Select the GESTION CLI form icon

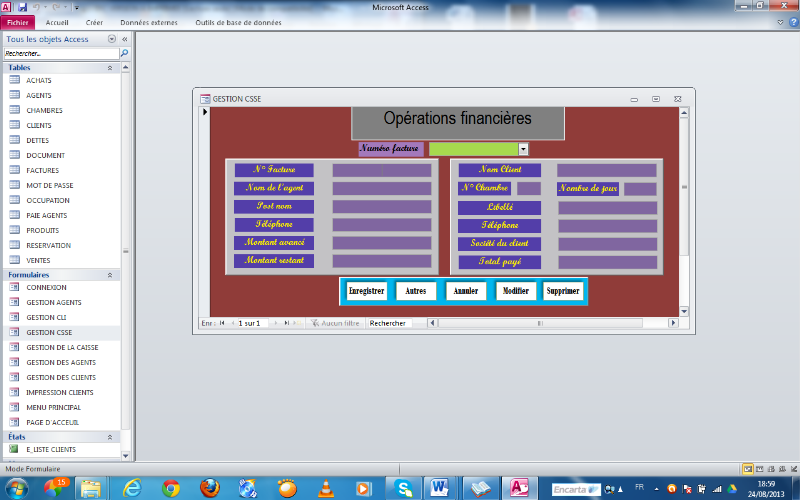[15, 317]
